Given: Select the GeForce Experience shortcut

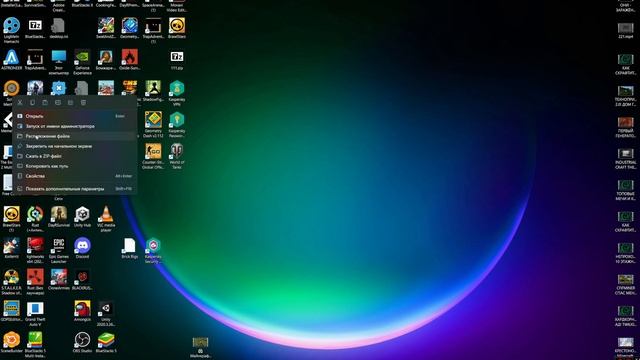Looking at the screenshot, I should click(82, 62).
